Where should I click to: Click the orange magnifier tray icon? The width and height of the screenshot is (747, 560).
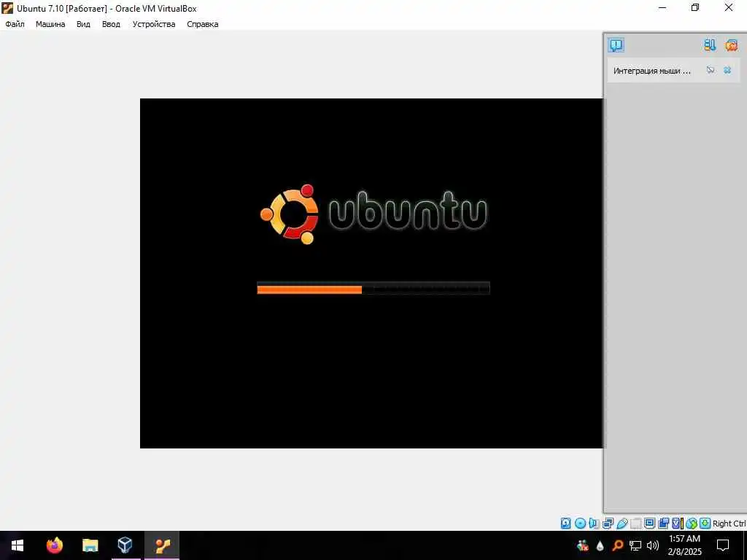[x=617, y=545]
